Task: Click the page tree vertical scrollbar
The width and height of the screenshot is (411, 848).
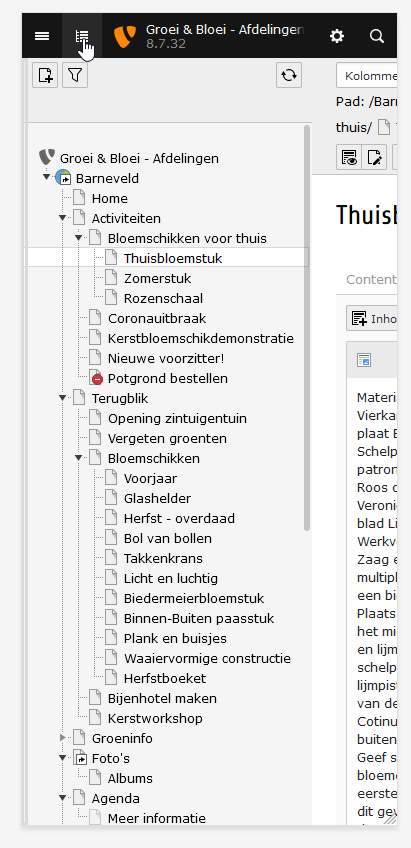Action: click(x=307, y=327)
